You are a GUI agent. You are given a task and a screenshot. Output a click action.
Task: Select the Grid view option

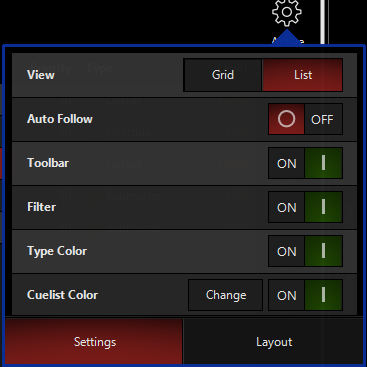[x=223, y=75]
